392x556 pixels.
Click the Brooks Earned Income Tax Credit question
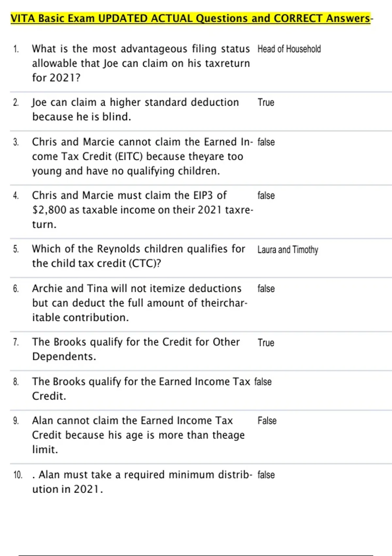(x=141, y=389)
